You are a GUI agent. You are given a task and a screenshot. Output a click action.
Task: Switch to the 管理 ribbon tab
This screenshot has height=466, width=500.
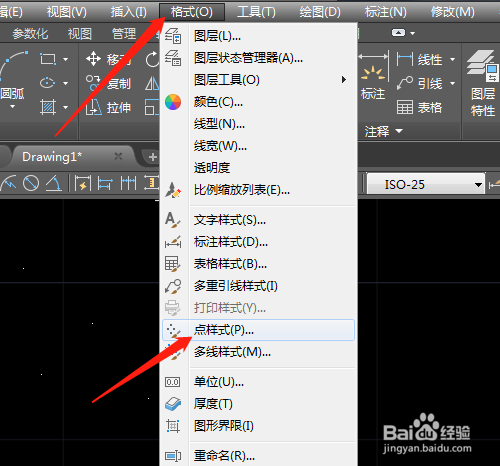click(124, 34)
